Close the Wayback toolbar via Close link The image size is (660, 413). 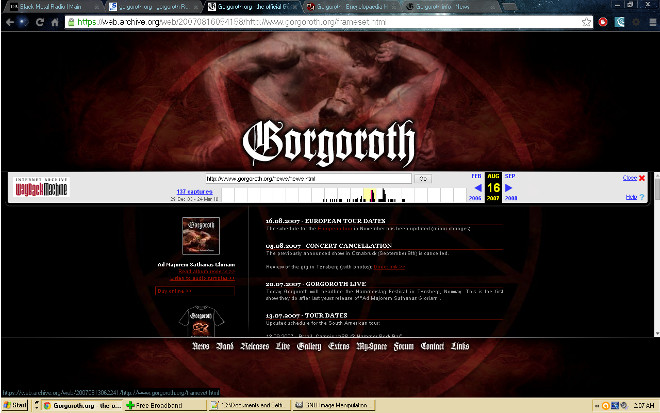point(630,178)
